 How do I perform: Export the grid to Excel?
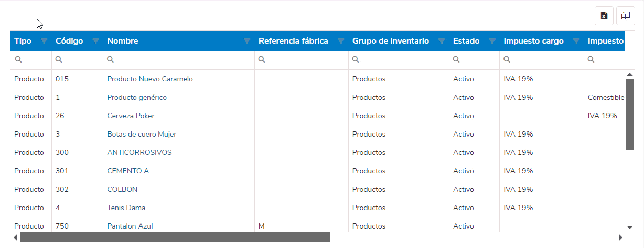click(x=604, y=16)
